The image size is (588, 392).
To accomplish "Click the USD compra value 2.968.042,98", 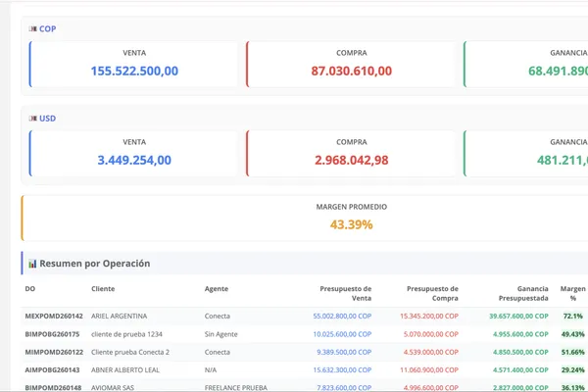I will pyautogui.click(x=352, y=160).
